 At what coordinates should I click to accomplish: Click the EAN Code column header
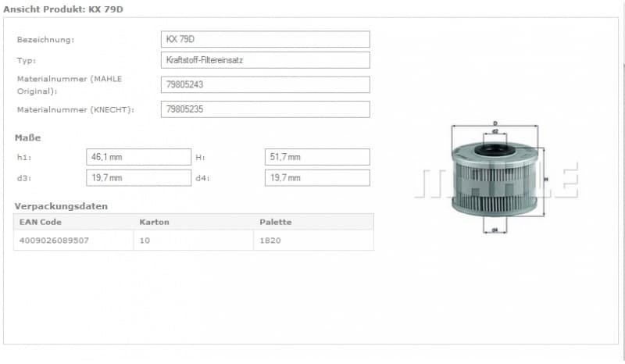[41, 222]
